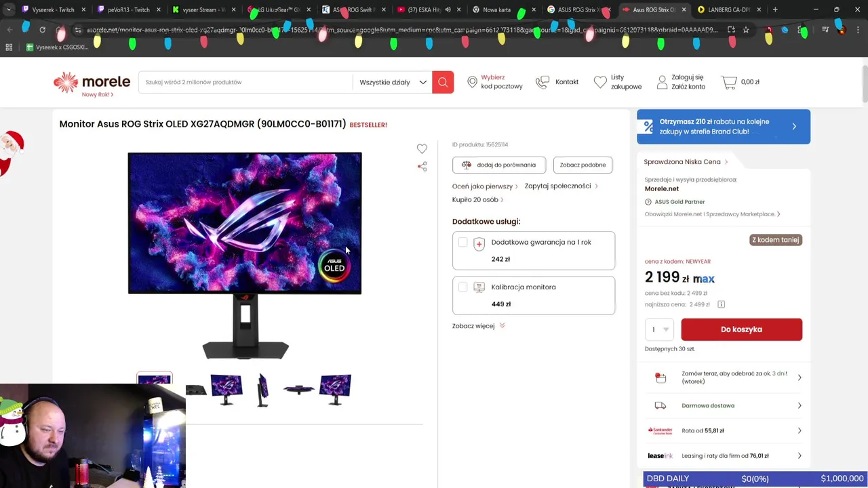
Task: Open the quantity dropdown showing 1
Action: [659, 329]
